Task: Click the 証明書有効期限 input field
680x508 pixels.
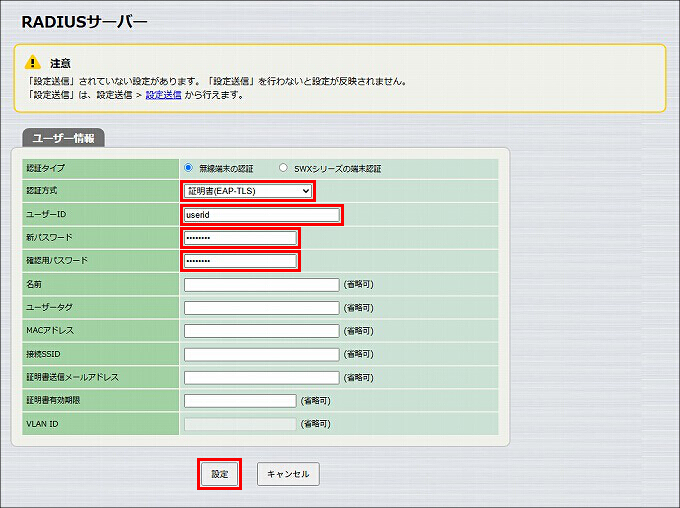Action: click(x=240, y=401)
